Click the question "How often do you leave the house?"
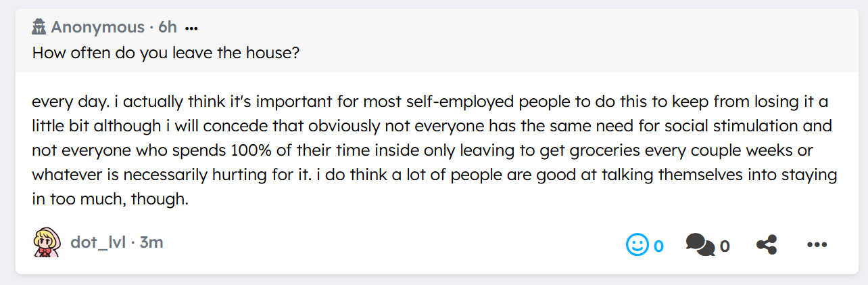The height and width of the screenshot is (285, 868). pyautogui.click(x=166, y=53)
